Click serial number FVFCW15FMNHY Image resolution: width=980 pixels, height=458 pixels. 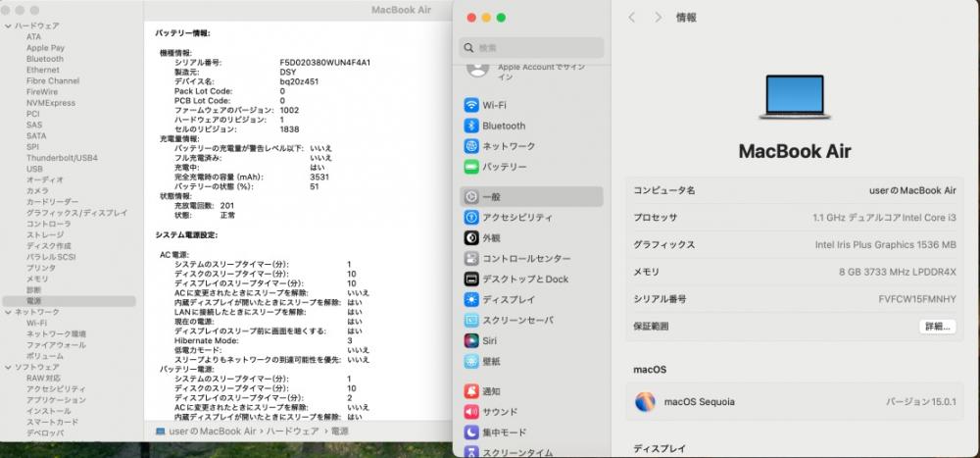[x=917, y=299]
